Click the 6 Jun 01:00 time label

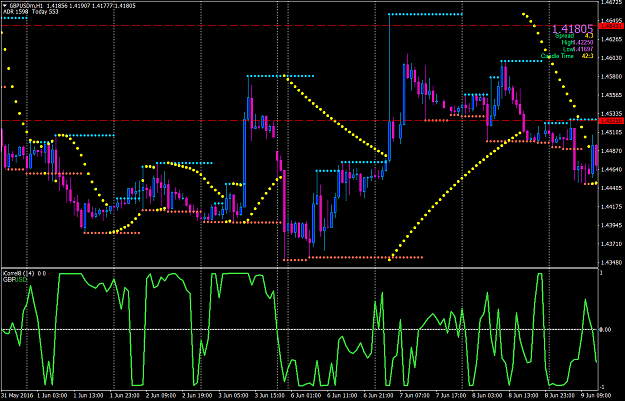coord(306,395)
